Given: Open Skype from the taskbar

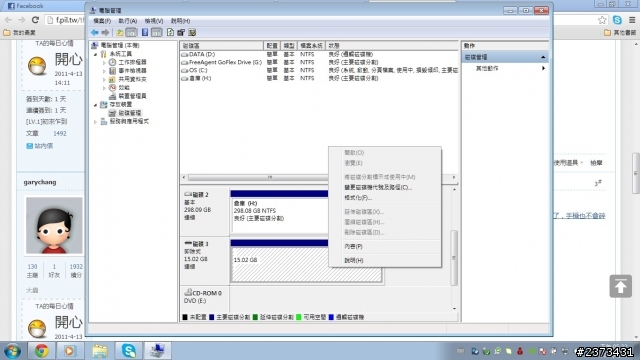Looking at the screenshot, I should click(x=129, y=351).
